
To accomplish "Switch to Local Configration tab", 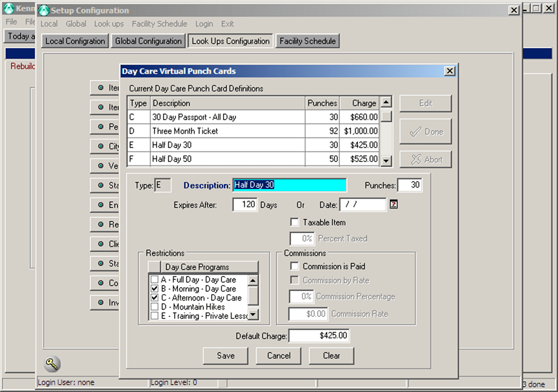I will pyautogui.click(x=75, y=41).
